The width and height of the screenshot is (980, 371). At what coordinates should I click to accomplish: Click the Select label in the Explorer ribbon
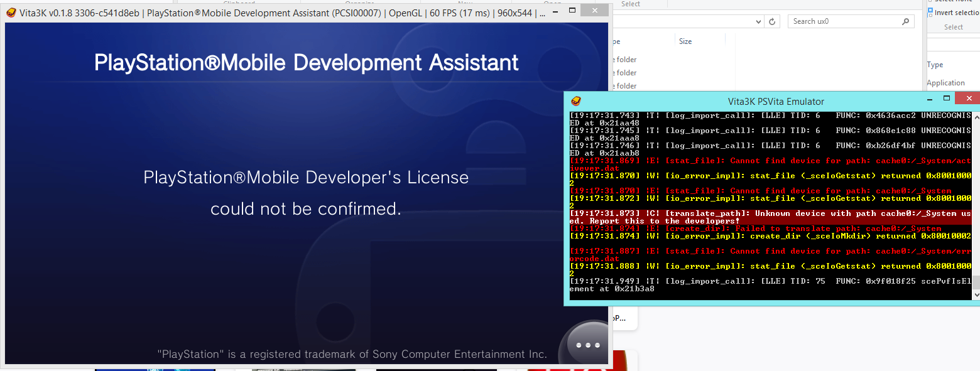[x=954, y=26]
